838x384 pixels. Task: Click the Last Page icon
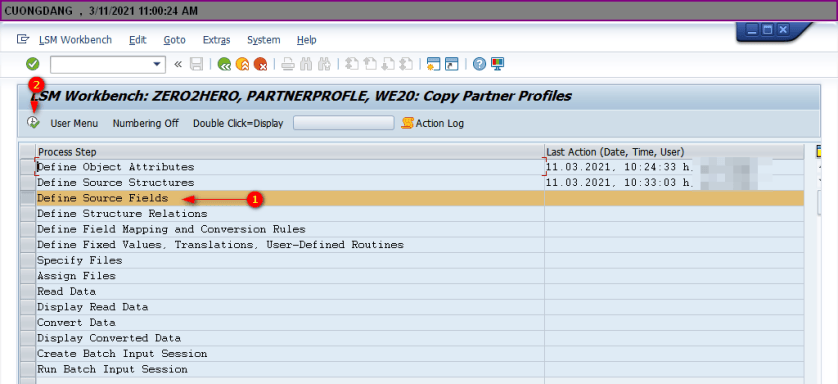(x=406, y=65)
